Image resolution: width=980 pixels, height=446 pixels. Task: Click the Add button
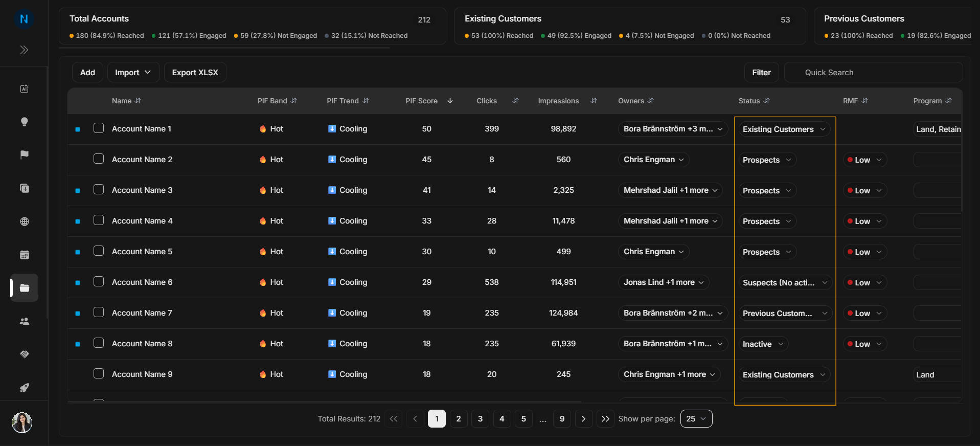pyautogui.click(x=87, y=72)
